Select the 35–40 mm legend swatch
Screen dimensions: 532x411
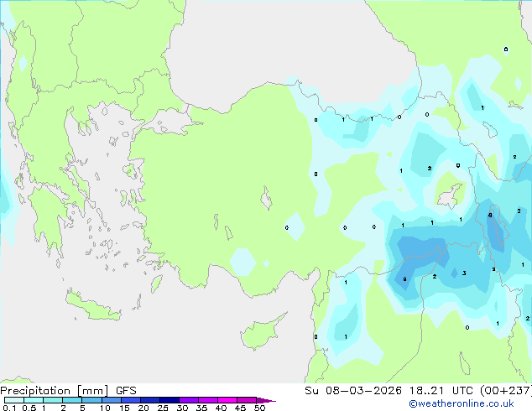coord(207,400)
